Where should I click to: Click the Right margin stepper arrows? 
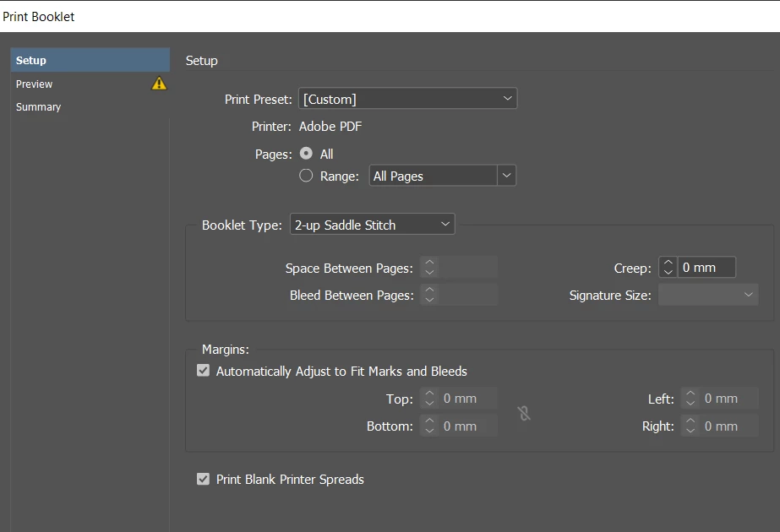(690, 426)
